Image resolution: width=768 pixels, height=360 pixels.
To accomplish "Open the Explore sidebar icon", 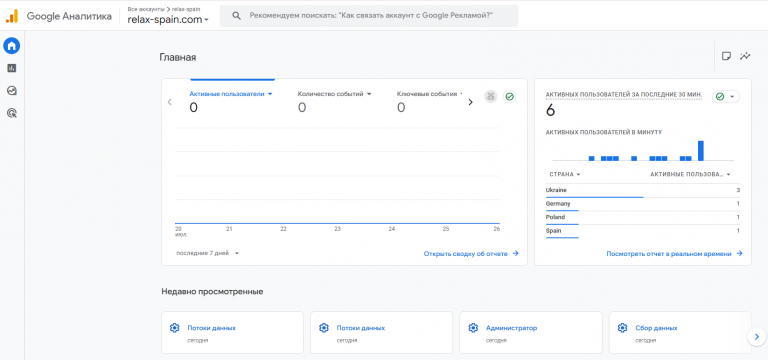I will click(x=12, y=91).
